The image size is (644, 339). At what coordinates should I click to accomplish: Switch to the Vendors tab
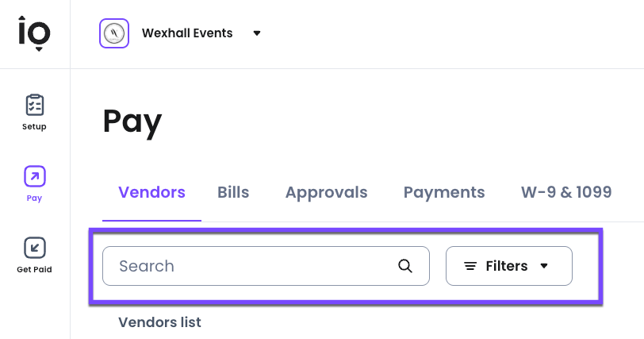click(151, 192)
